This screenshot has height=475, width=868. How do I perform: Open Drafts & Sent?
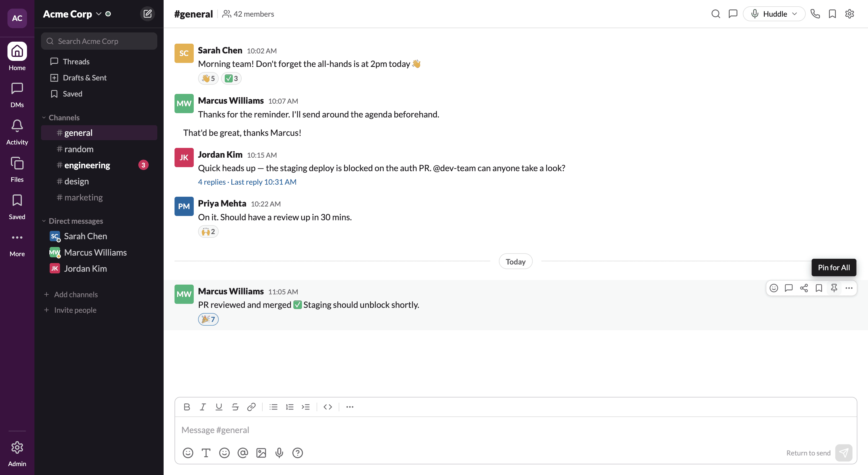(99, 78)
